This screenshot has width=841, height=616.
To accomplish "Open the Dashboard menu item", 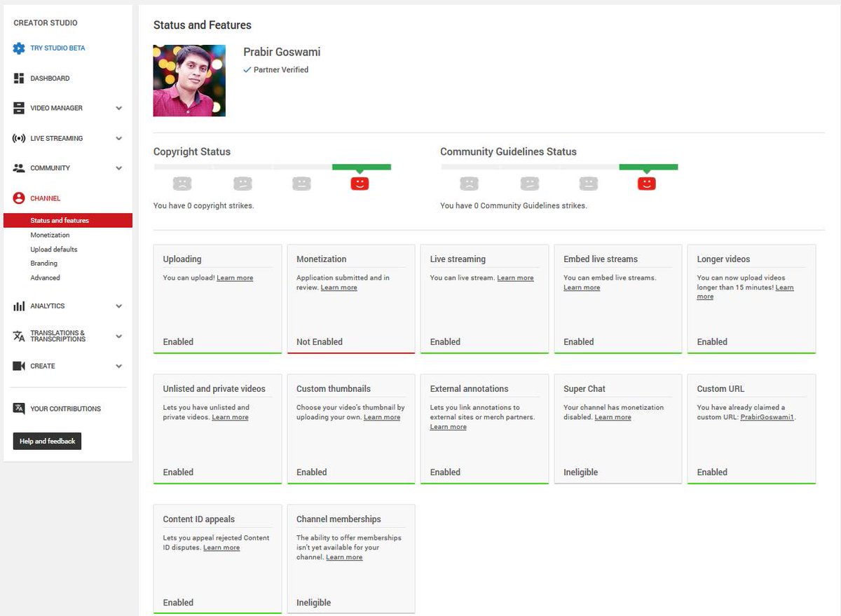I will coord(50,78).
